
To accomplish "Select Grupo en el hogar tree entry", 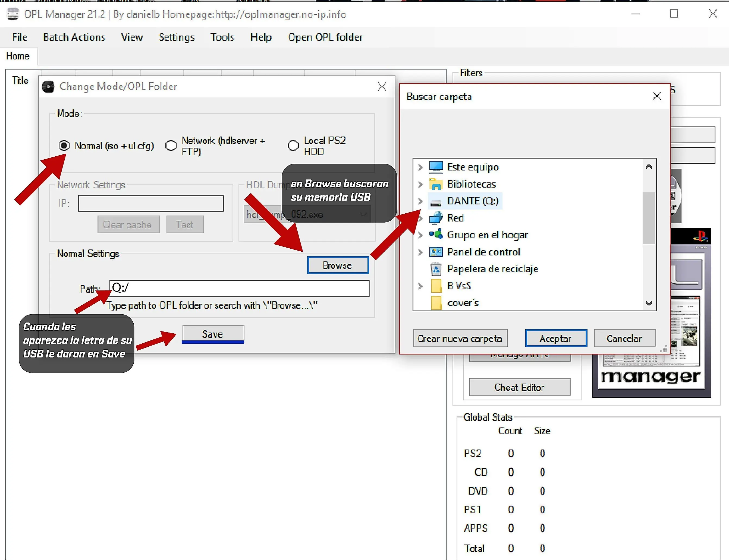I will click(488, 235).
